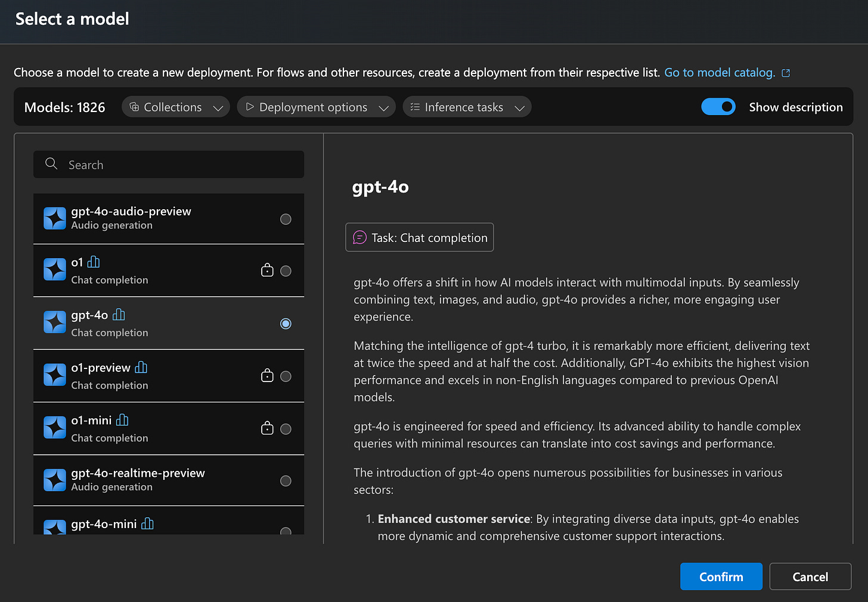Image resolution: width=868 pixels, height=602 pixels.
Task: Click the Enhanced customer service bold text
Action: 454,519
